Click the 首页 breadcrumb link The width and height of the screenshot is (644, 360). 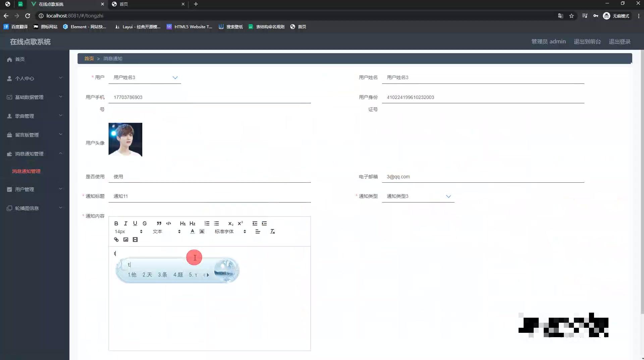tap(89, 58)
